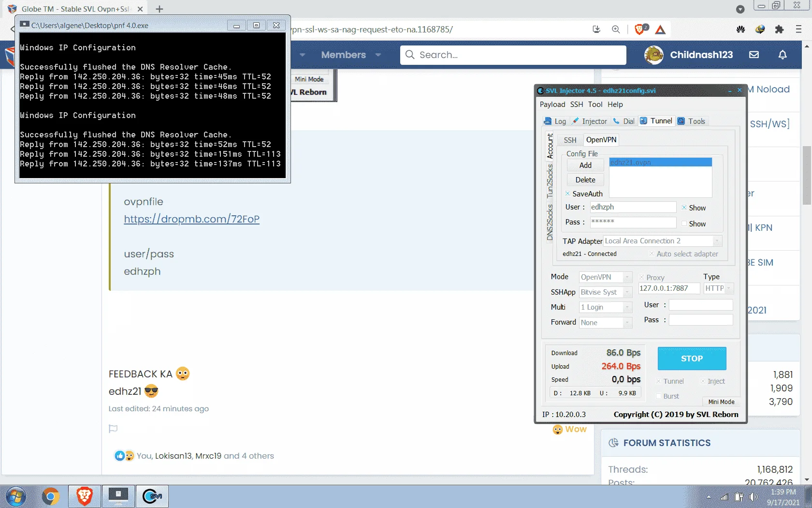Open the inbox envelope icon
Image resolution: width=812 pixels, height=508 pixels.
(x=754, y=55)
